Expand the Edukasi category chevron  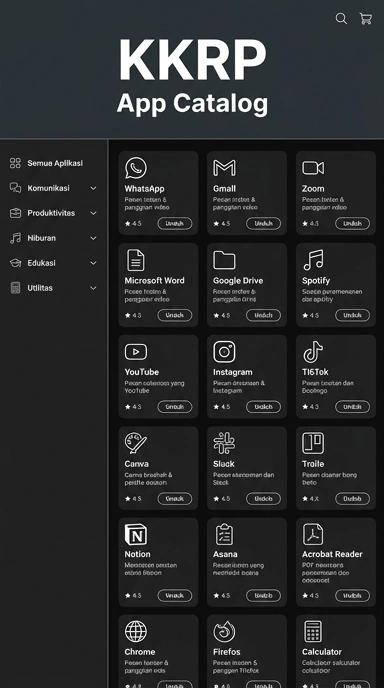pyautogui.click(x=93, y=263)
